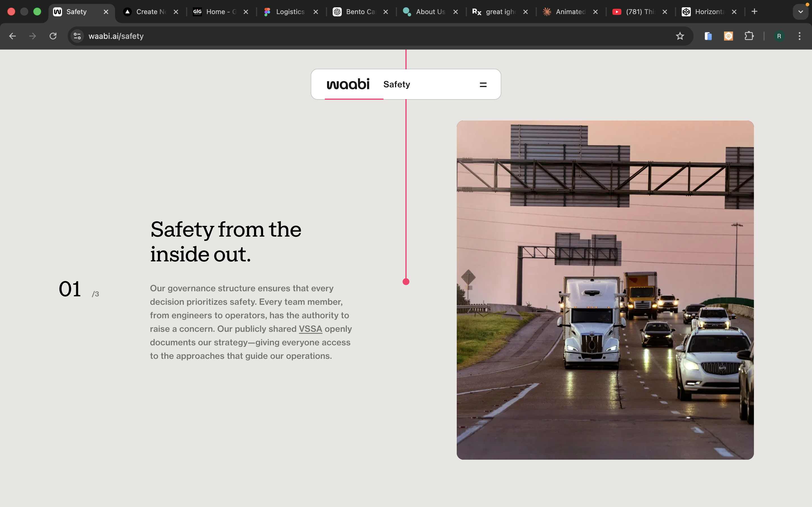Open the Chrome profile avatar R
This screenshot has width=812, height=507.
pyautogui.click(x=779, y=36)
